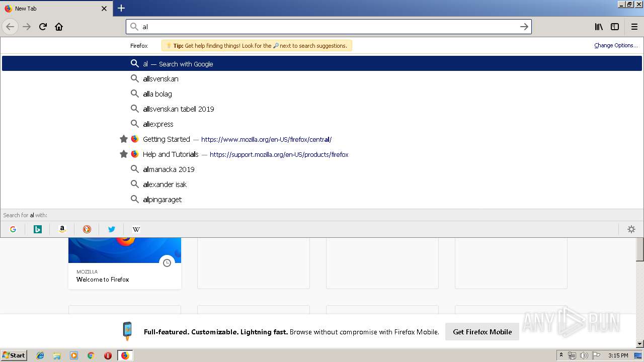644x362 pixels.
Task: Launch Opera from taskbar
Action: (x=108, y=355)
